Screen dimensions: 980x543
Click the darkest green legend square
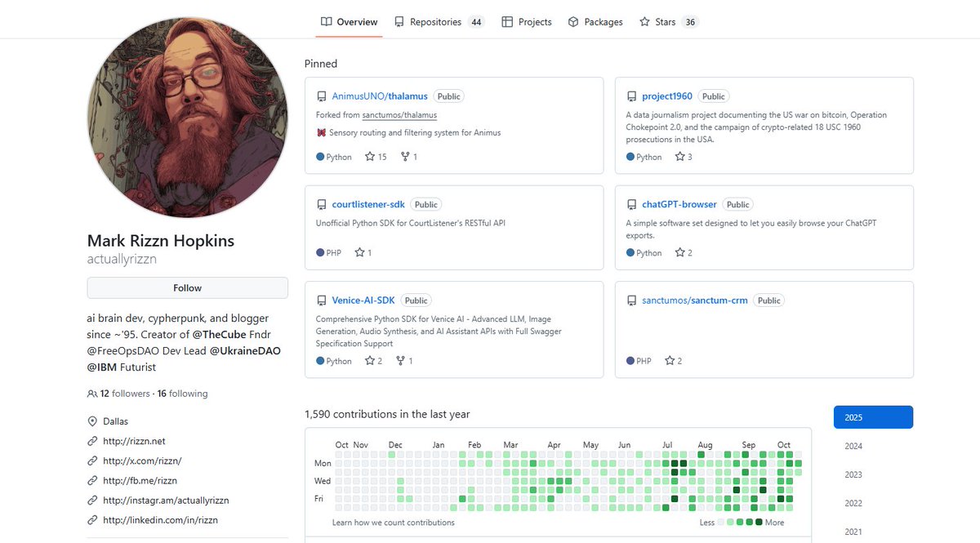759,522
